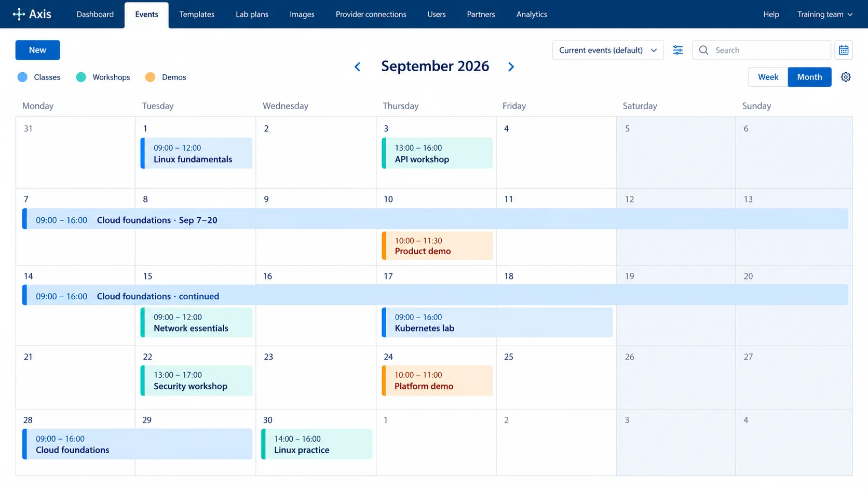The width and height of the screenshot is (868, 489).
Task: Go to Lab plans tab
Action: coord(252,14)
